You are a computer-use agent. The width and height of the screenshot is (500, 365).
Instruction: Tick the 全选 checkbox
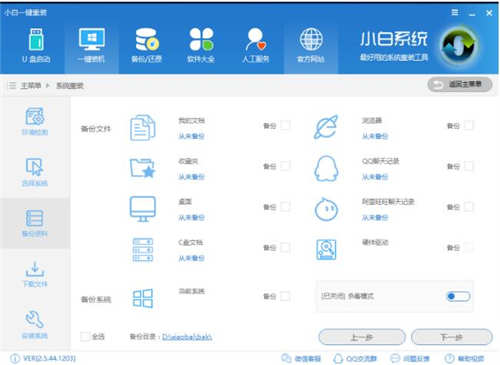(85, 337)
